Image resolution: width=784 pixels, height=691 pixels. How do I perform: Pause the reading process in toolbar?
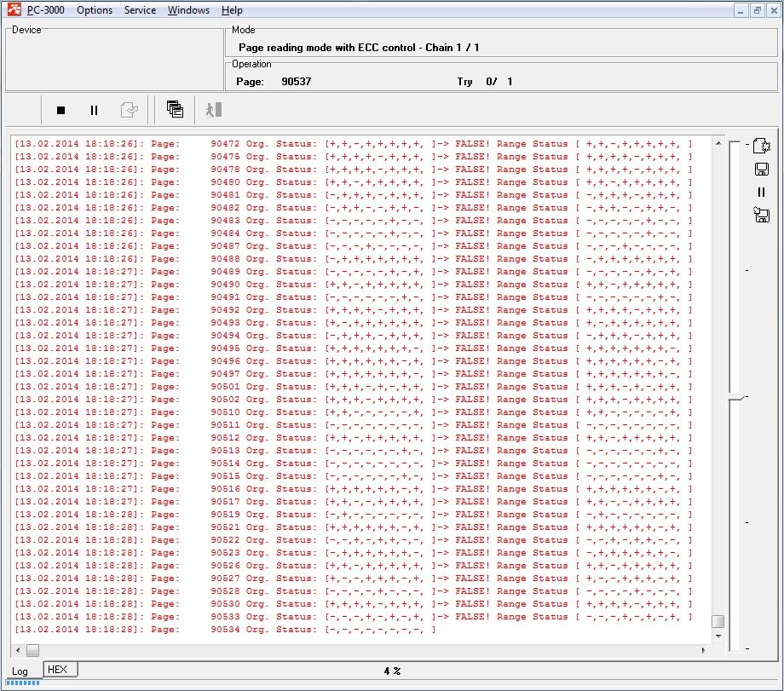(94, 110)
